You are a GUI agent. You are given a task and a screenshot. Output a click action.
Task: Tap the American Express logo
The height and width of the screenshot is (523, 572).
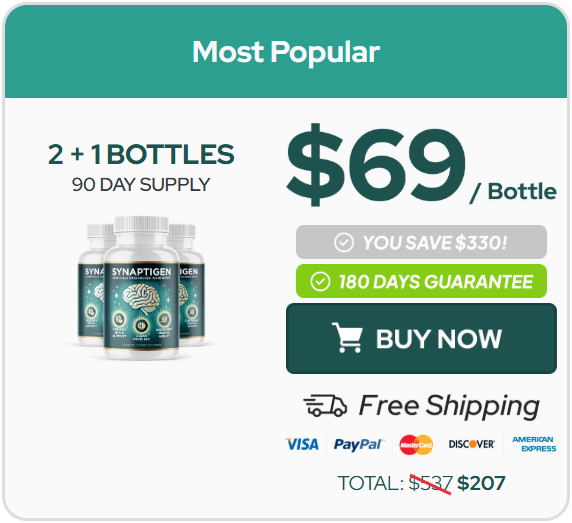pyautogui.click(x=534, y=444)
